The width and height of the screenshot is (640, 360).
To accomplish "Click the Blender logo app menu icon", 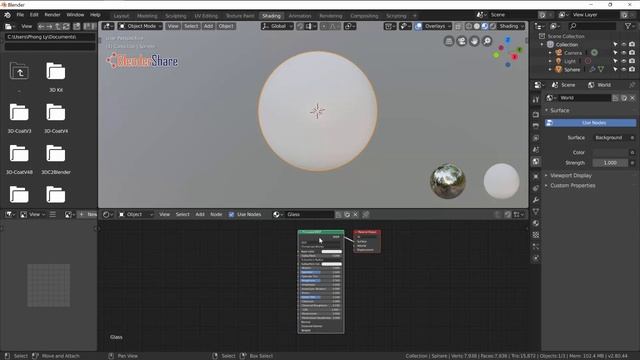I will (x=7, y=15).
